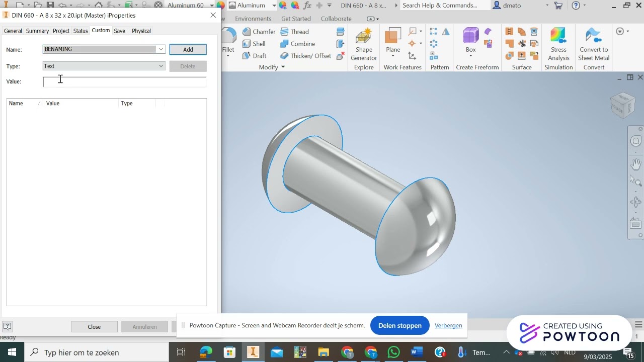644x362 pixels.
Task: Start Stress Analysis simulation
Action: click(x=558, y=45)
